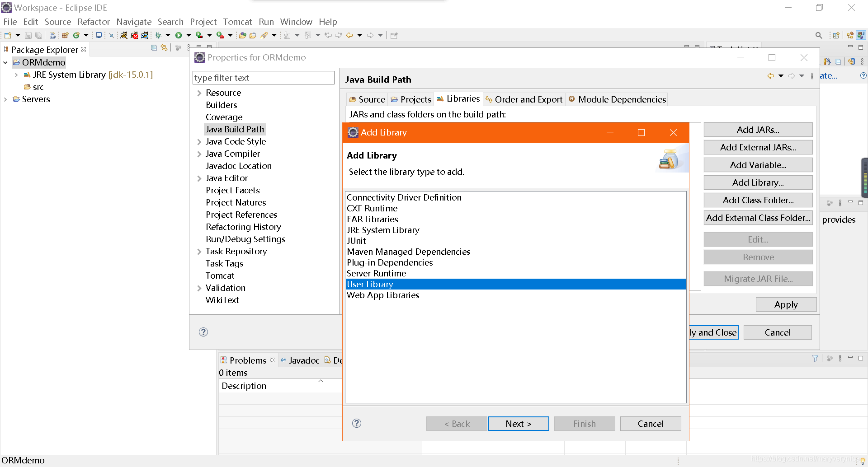Click the Pin Editor toolbar icon
The width and height of the screenshot is (868, 467).
[394, 35]
